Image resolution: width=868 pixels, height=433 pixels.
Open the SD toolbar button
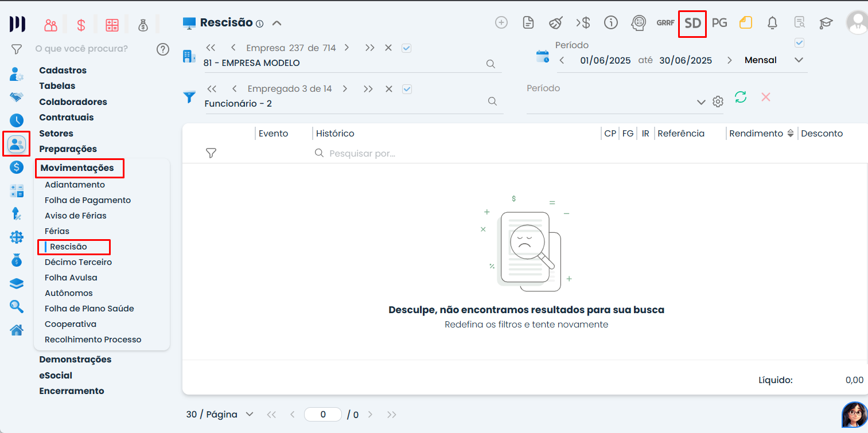(x=692, y=24)
